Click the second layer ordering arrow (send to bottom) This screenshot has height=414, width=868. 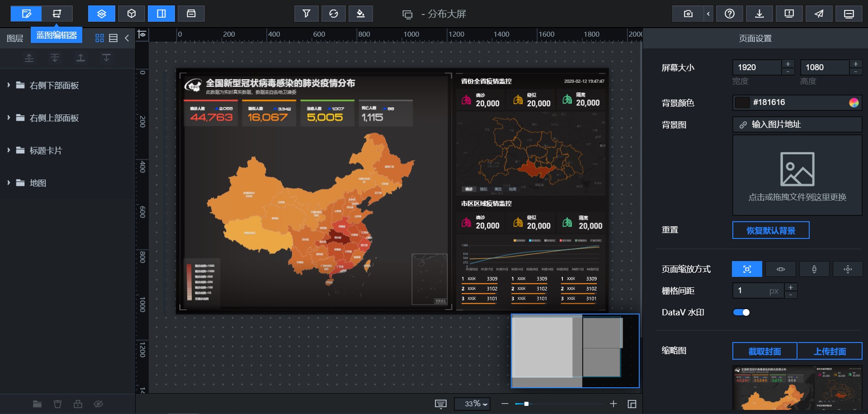coord(55,58)
